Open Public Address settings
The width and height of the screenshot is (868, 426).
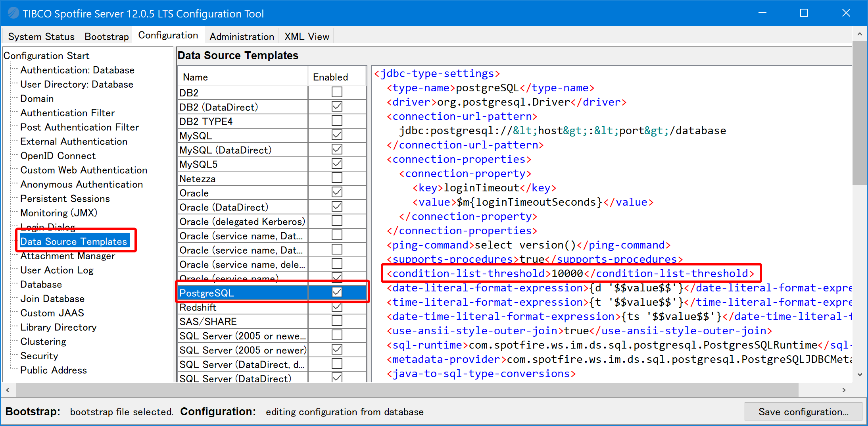pyautogui.click(x=54, y=370)
